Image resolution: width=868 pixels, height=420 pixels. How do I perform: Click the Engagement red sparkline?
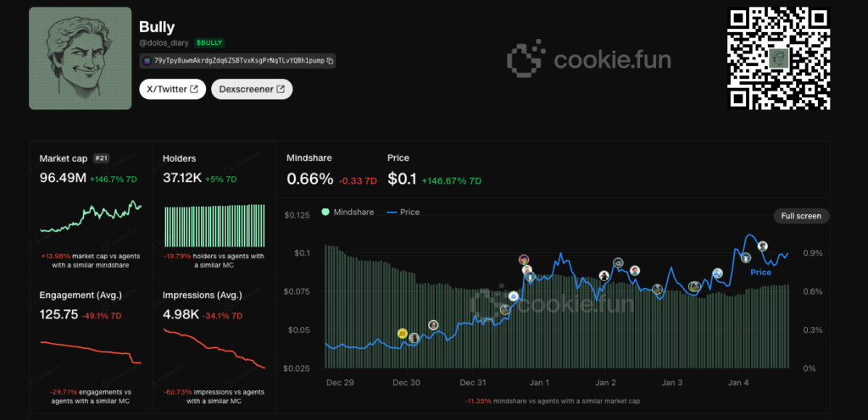[x=91, y=352]
